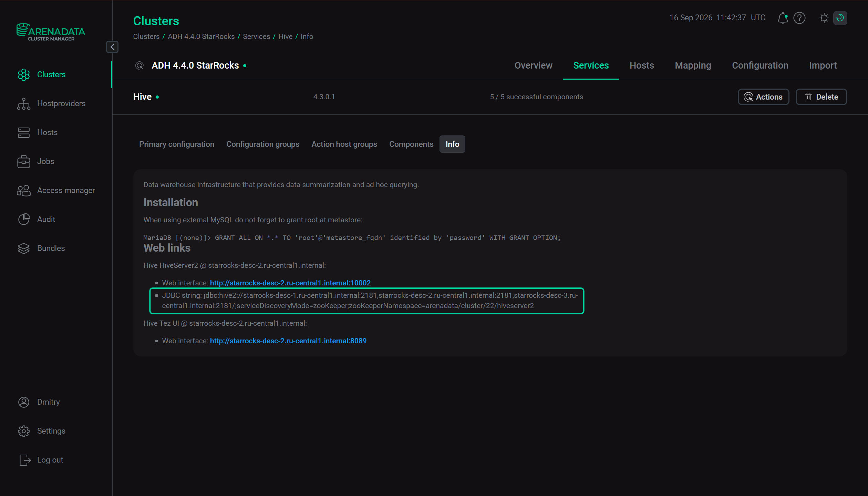Click the MariaDB GRANT ALL command text
Image resolution: width=868 pixels, height=496 pixels.
352,237
